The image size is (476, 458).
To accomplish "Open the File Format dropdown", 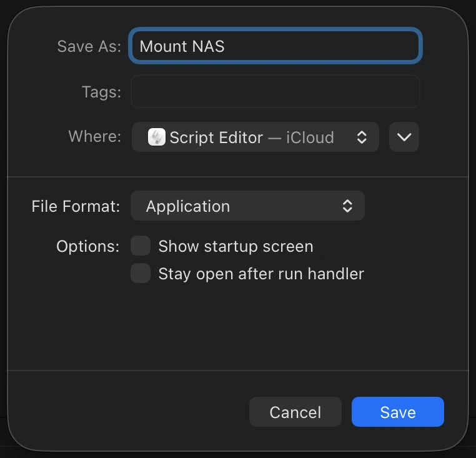I will pos(247,206).
